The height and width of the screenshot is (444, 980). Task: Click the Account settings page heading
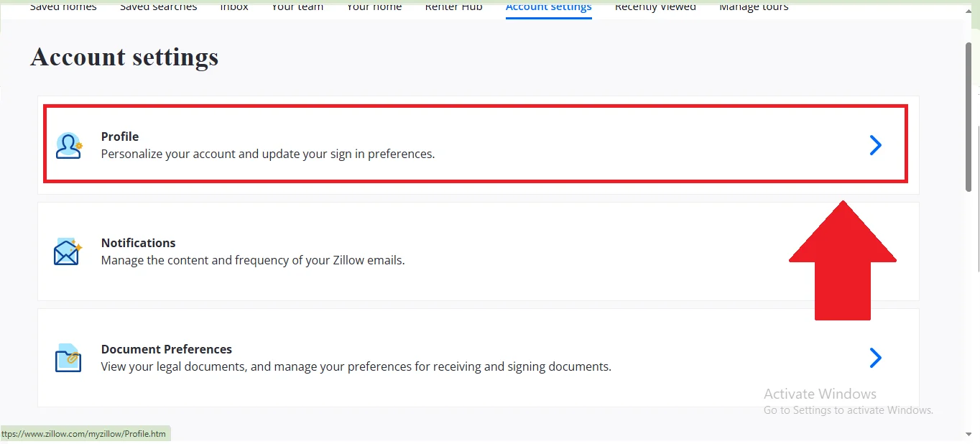[x=124, y=57]
